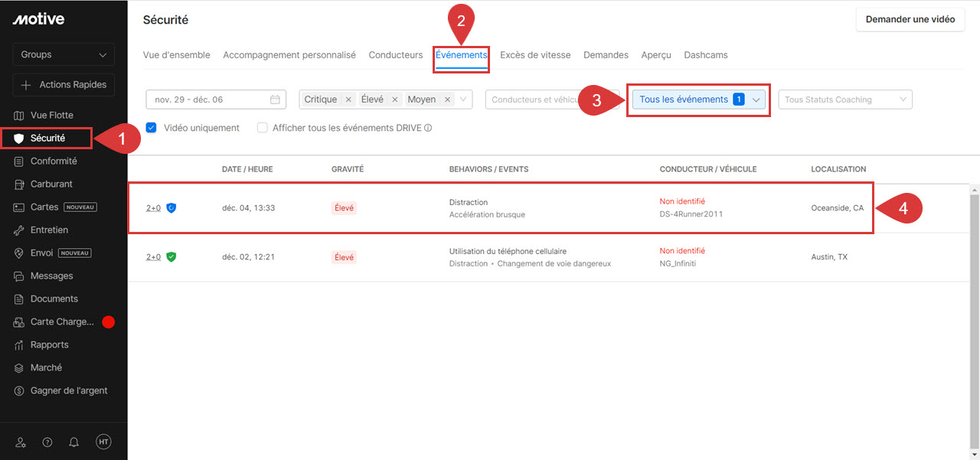The image size is (980, 460).
Task: Open the notifications bell icon
Action: tap(74, 442)
